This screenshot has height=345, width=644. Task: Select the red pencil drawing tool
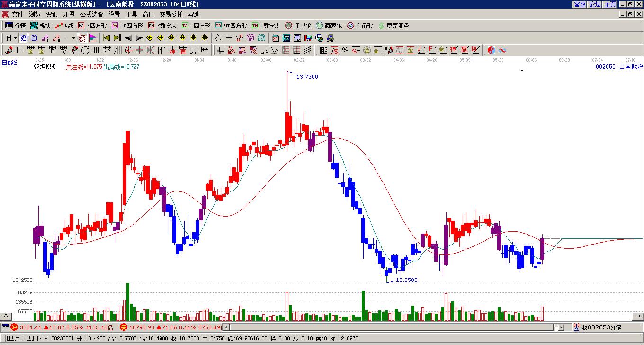click(9, 50)
